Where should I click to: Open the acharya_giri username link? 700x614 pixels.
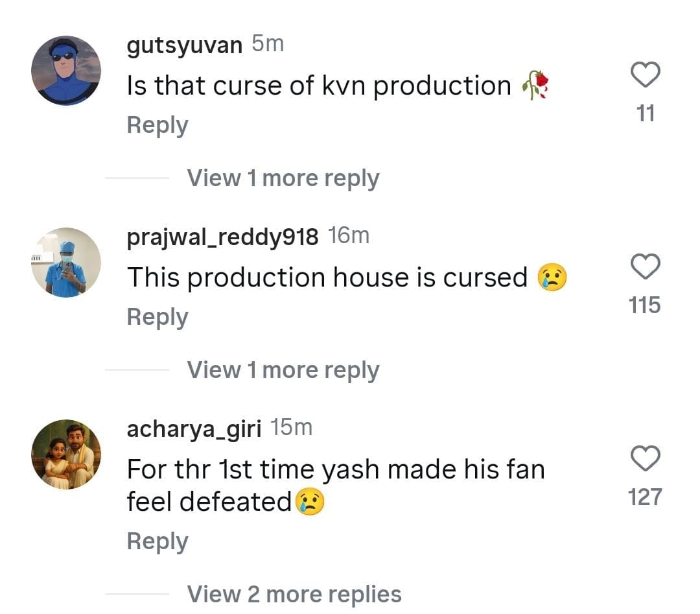[x=194, y=429]
